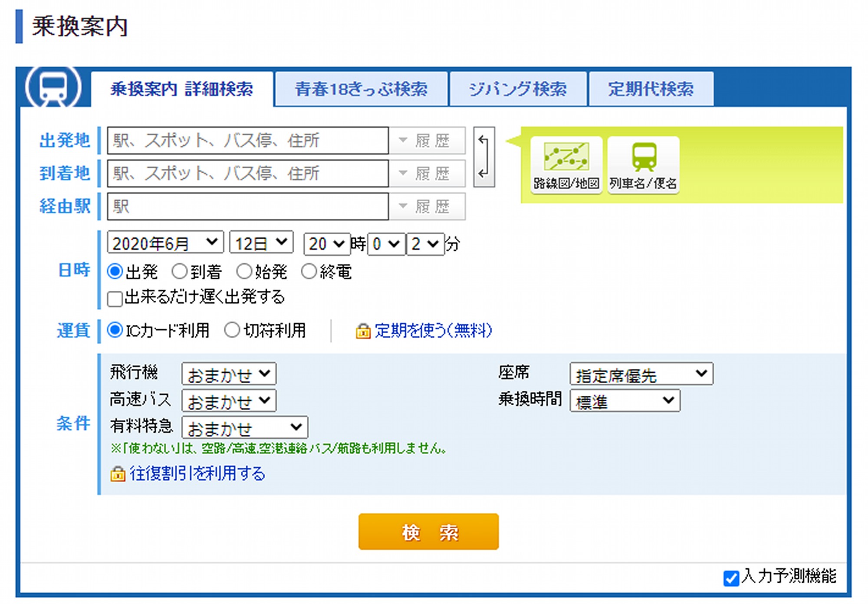Focus the 到着地 arrival input field
The height and width of the screenshot is (604, 868).
click(248, 174)
